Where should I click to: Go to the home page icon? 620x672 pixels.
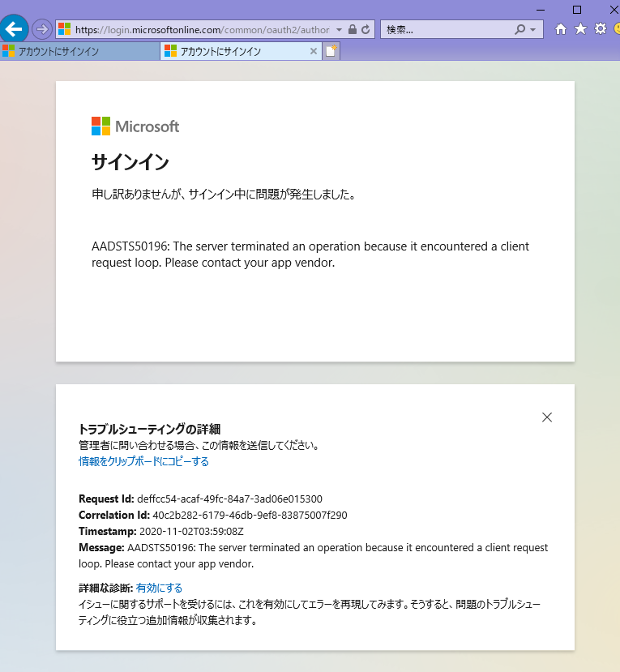[x=561, y=29]
